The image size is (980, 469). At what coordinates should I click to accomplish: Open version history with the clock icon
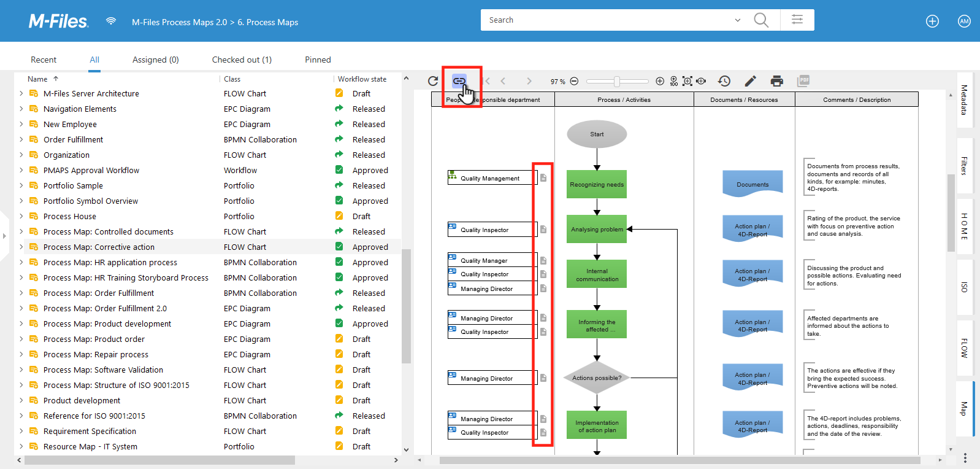coord(724,81)
